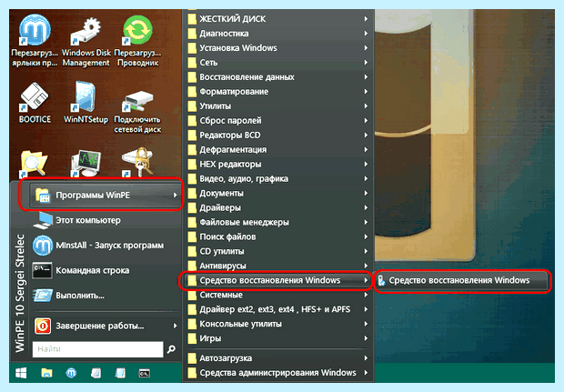Image resolution: width=564 pixels, height=392 pixels.
Task: Open the Автозагрузка folder
Action: point(278,358)
